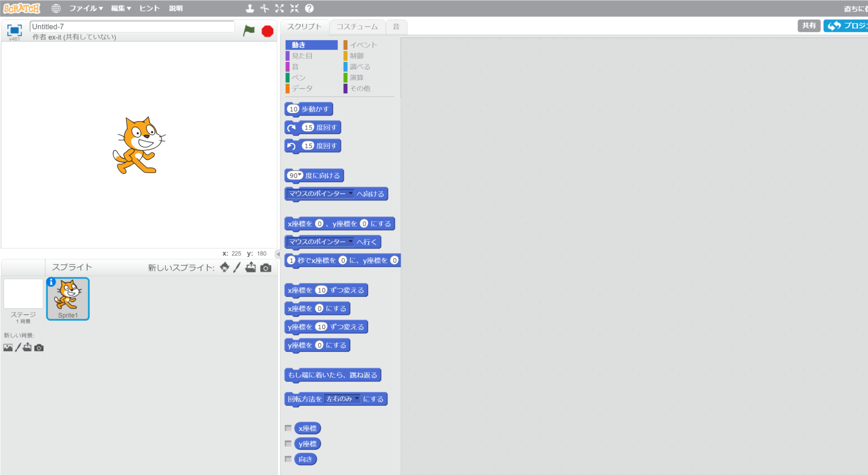Take new backdrop from camera
Image resolution: width=868 pixels, height=475 pixels.
[39, 348]
